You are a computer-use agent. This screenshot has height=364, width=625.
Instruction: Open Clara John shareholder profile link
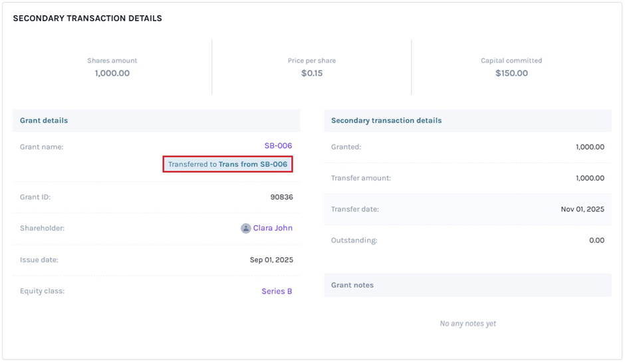273,228
